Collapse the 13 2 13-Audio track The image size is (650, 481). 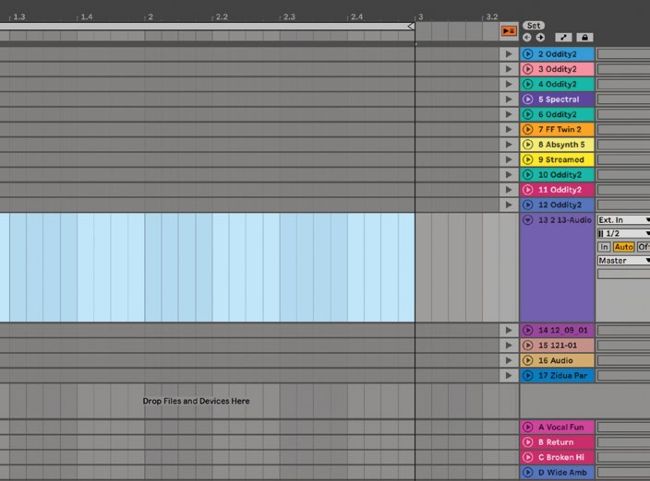[x=528, y=219]
